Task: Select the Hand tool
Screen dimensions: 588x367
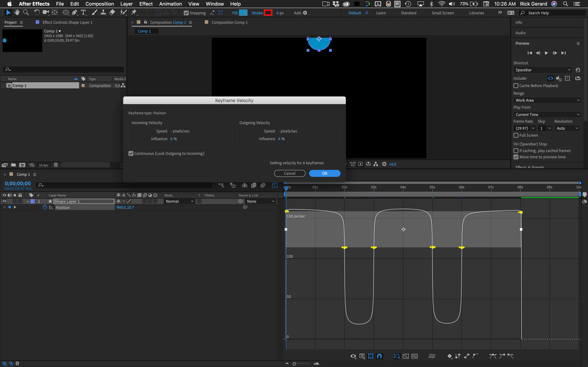Action: pyautogui.click(x=17, y=12)
